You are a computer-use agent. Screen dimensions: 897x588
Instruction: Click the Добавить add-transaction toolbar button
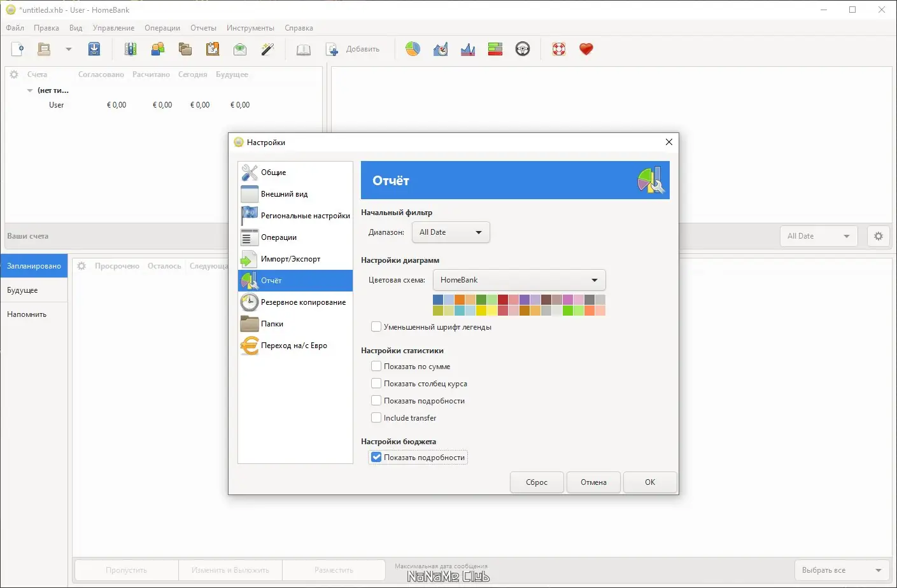pyautogui.click(x=353, y=49)
